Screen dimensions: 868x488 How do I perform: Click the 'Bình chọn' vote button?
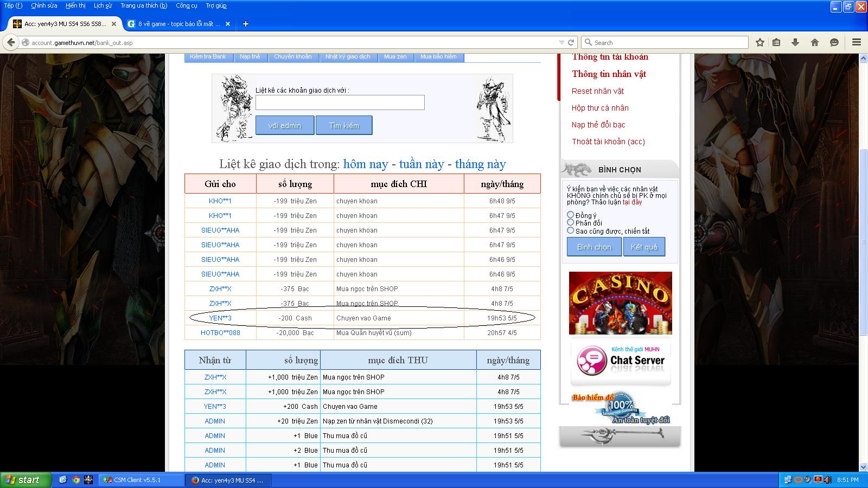(x=594, y=247)
